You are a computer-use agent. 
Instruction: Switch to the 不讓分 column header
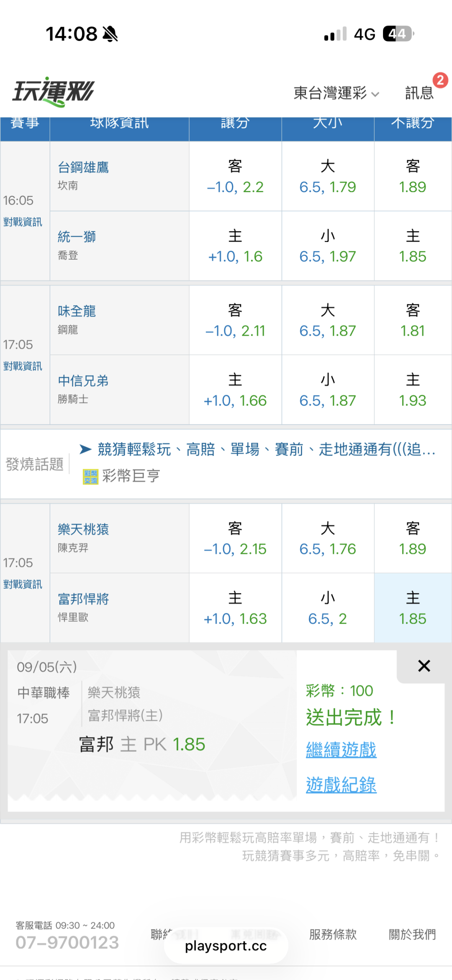(413, 123)
